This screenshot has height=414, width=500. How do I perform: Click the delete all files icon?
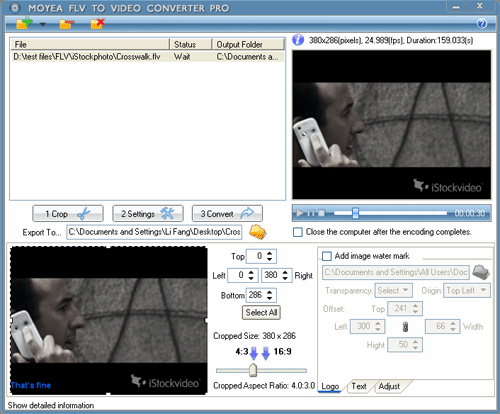click(x=98, y=24)
